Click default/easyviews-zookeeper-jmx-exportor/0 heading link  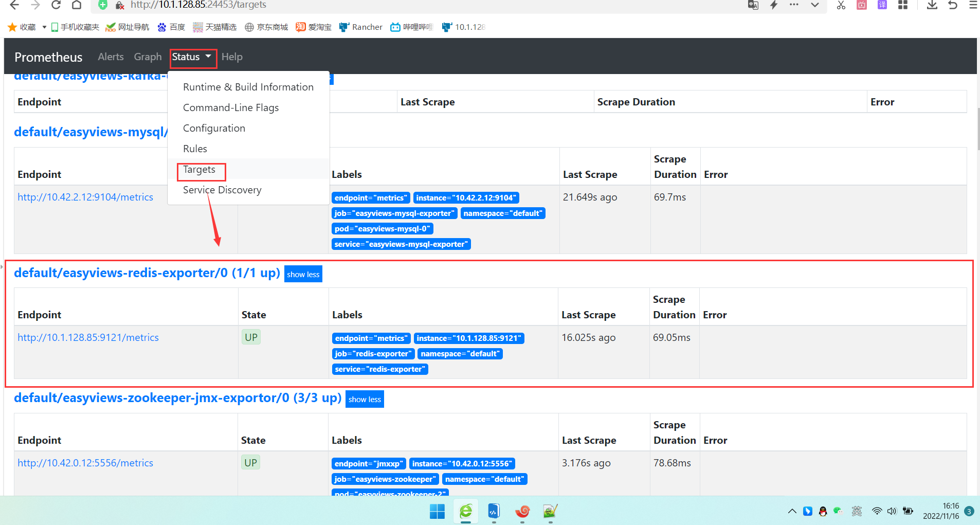pos(177,398)
